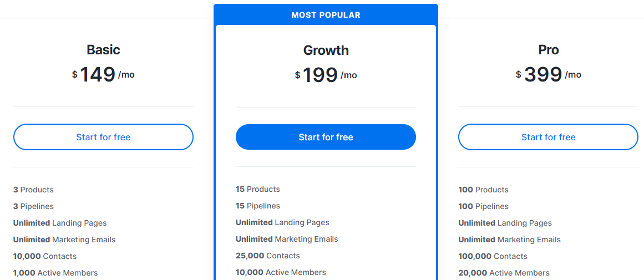The image size is (644, 280).
Task: Select the Growth plan heading
Action: click(x=326, y=50)
